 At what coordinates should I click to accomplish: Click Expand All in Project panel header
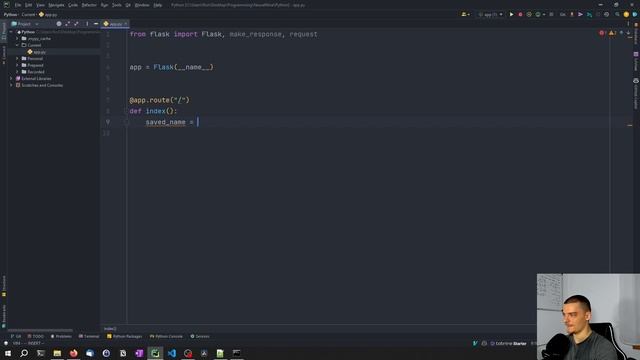pos(67,24)
